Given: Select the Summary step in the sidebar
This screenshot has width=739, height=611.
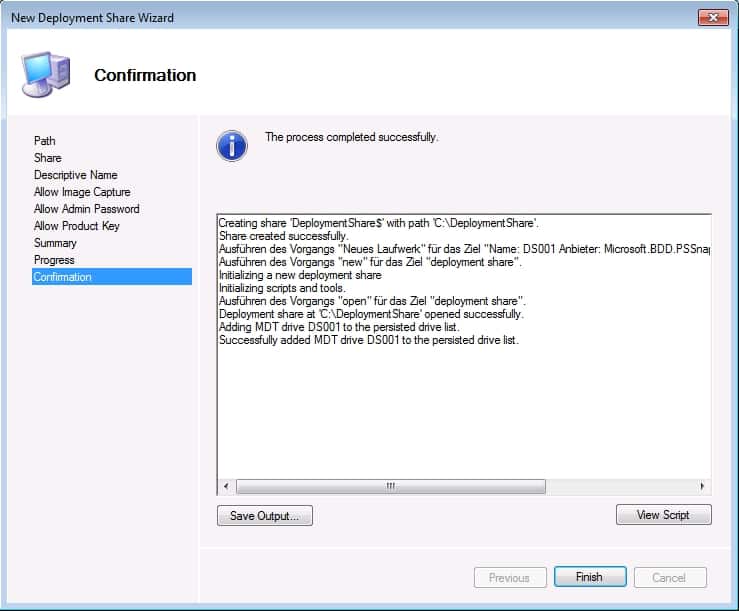Looking at the screenshot, I should tap(55, 243).
